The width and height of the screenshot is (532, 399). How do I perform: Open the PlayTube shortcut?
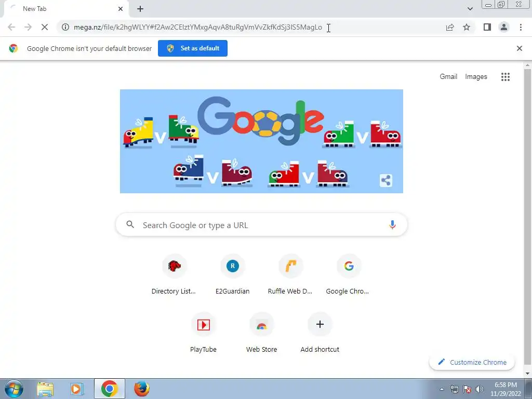[203, 334]
